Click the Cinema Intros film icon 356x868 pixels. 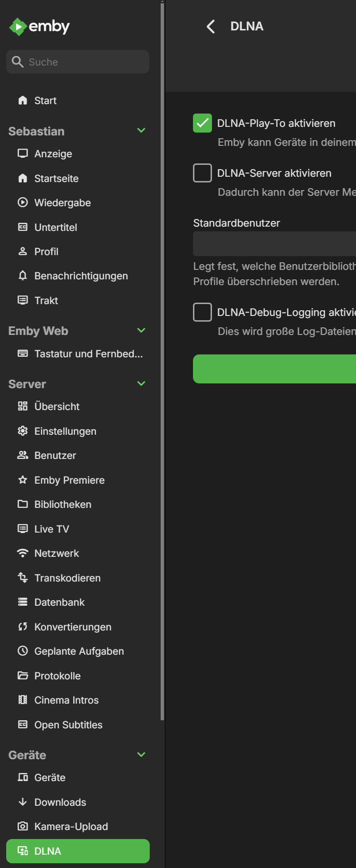(x=22, y=700)
